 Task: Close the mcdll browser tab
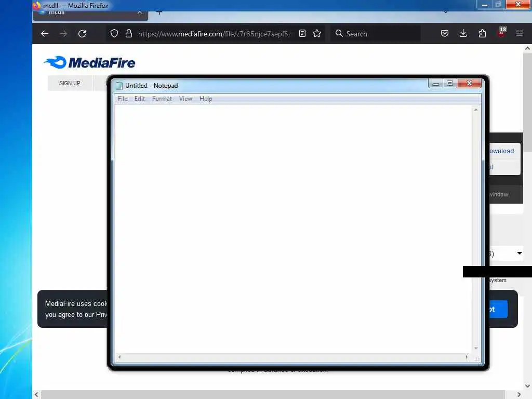140,12
